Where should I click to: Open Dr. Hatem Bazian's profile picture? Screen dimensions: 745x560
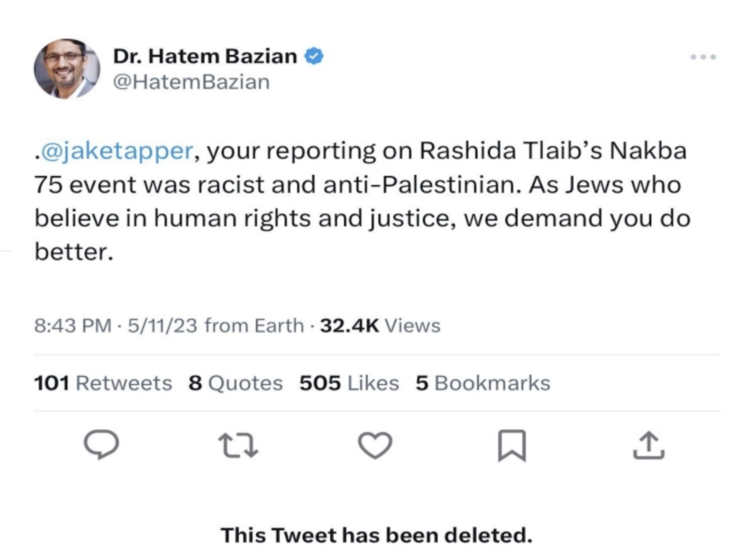point(67,69)
